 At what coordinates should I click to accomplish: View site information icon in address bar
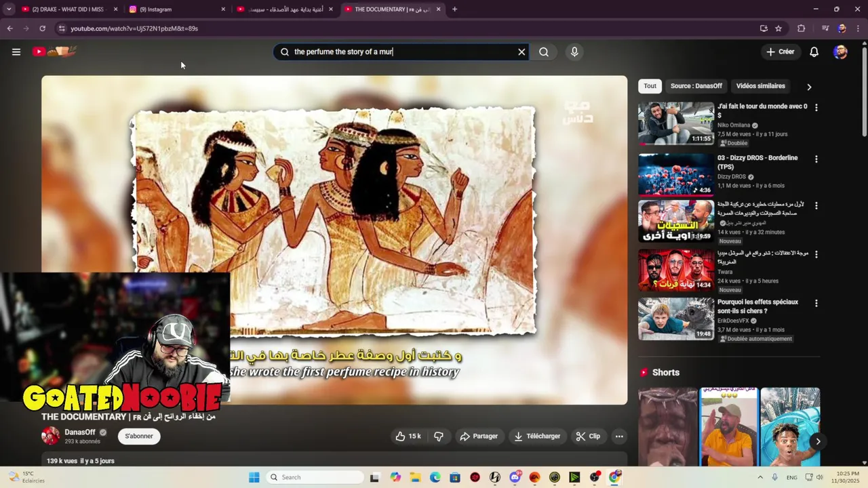(x=61, y=28)
